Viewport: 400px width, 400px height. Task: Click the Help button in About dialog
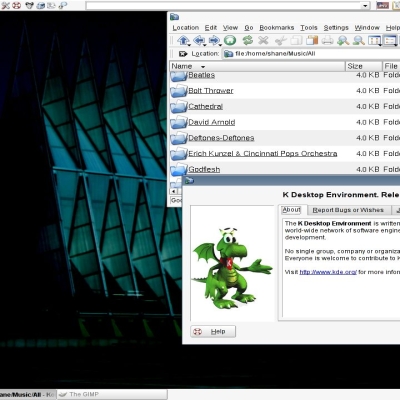coord(213,331)
